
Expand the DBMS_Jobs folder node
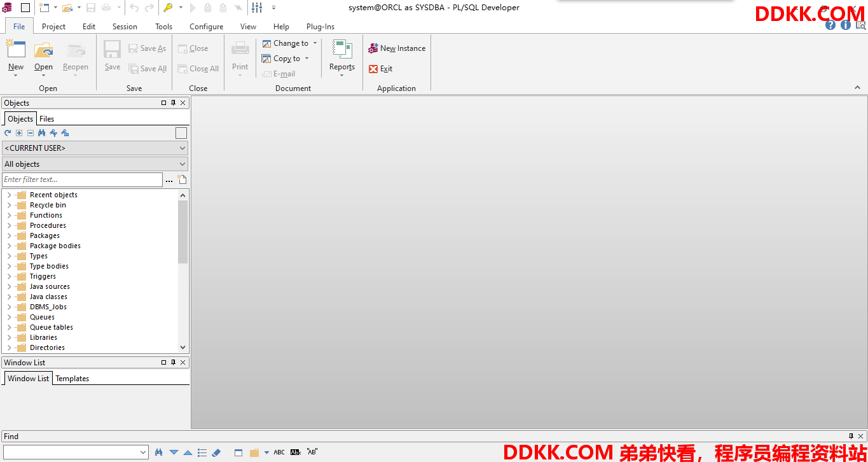point(9,307)
